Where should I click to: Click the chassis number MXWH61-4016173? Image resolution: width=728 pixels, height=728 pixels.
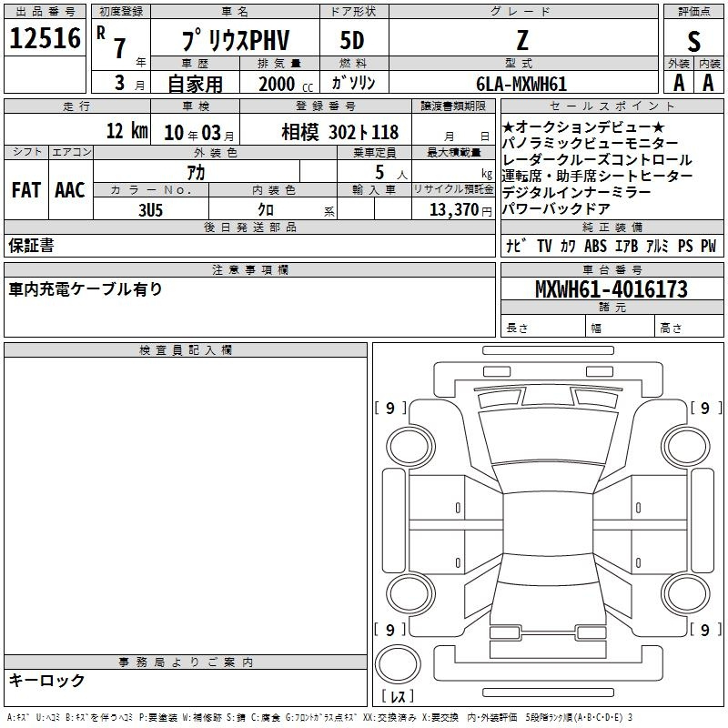click(x=611, y=290)
